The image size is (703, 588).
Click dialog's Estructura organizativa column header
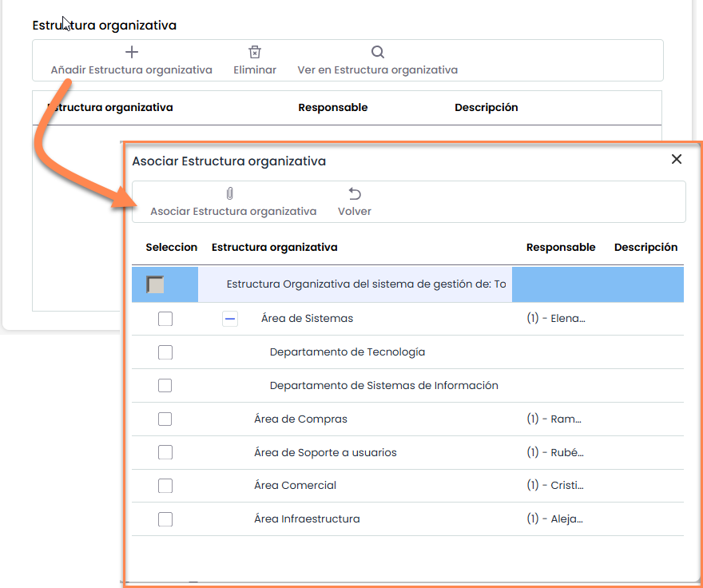tap(274, 247)
